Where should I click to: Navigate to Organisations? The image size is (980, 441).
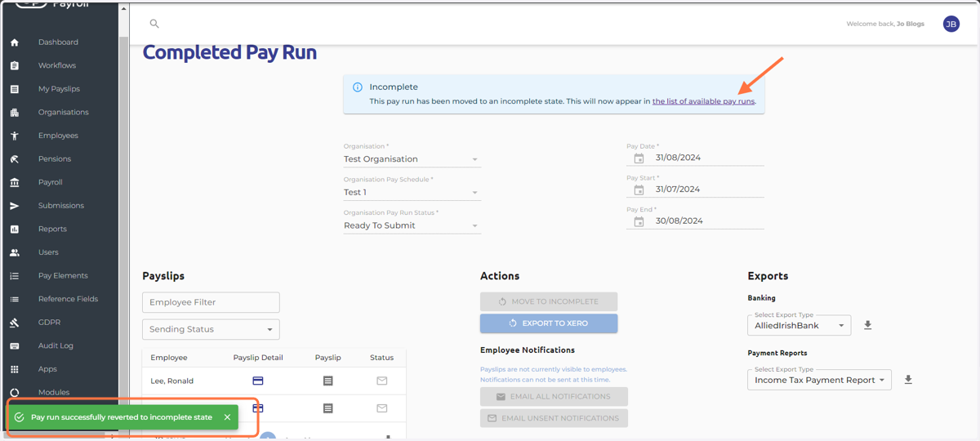pos(64,112)
